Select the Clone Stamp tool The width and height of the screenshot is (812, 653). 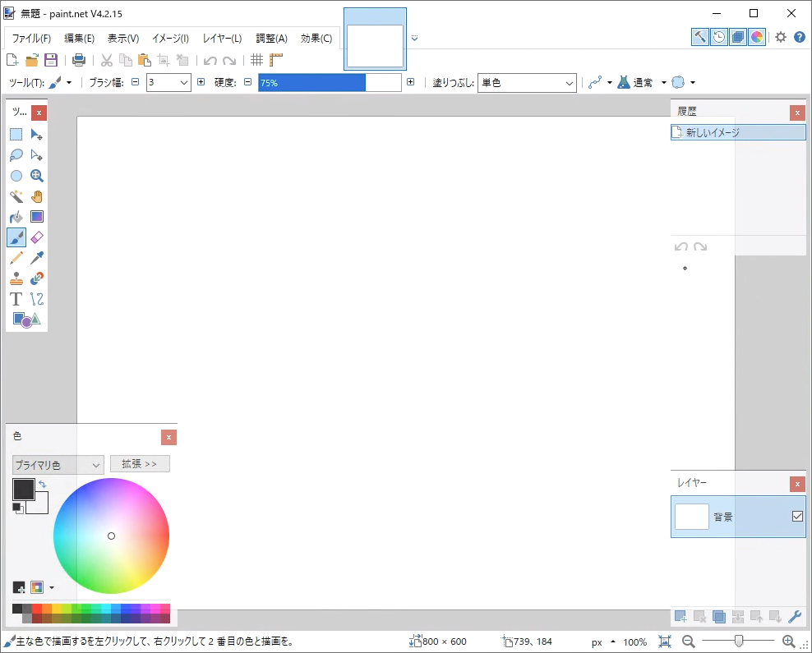16,278
